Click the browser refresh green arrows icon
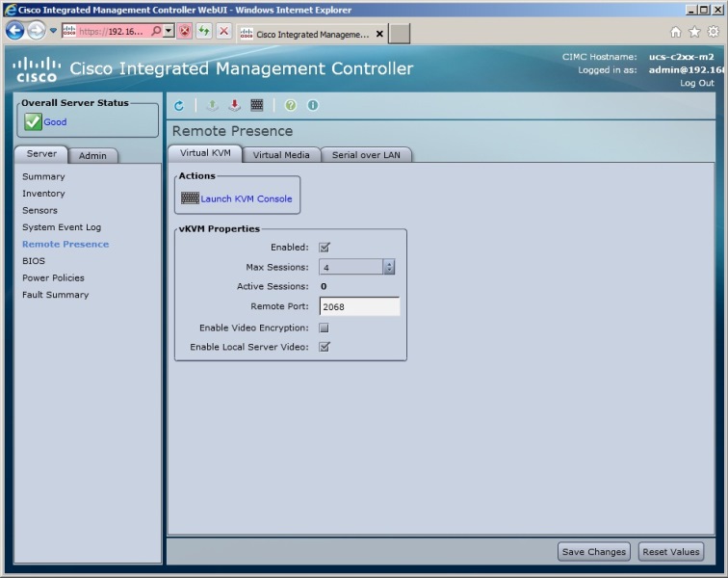 [x=204, y=32]
